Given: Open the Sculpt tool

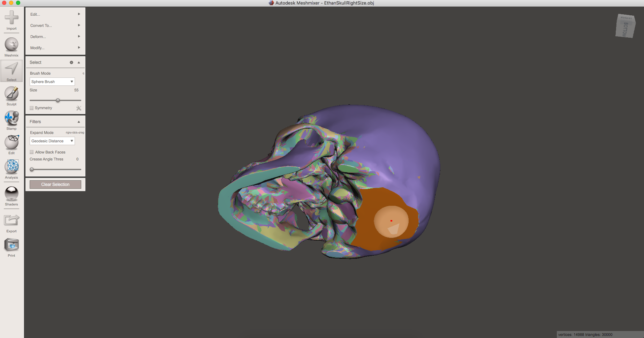Looking at the screenshot, I should [x=12, y=96].
